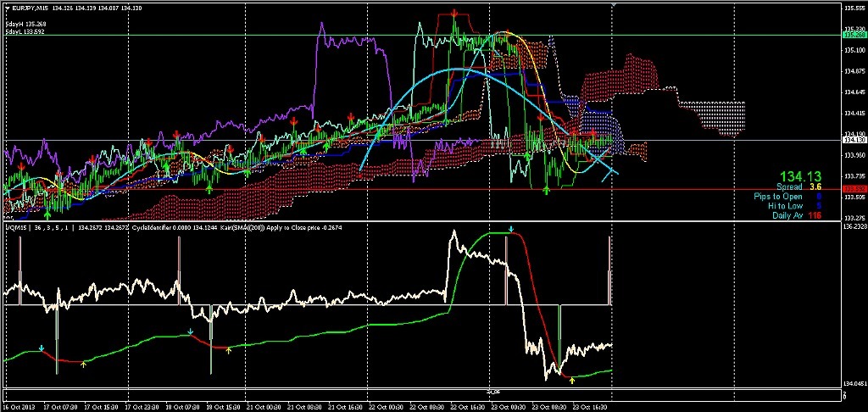The image size is (868, 412).
Task: Click the yellow spread value 3.6
Action: (815, 187)
